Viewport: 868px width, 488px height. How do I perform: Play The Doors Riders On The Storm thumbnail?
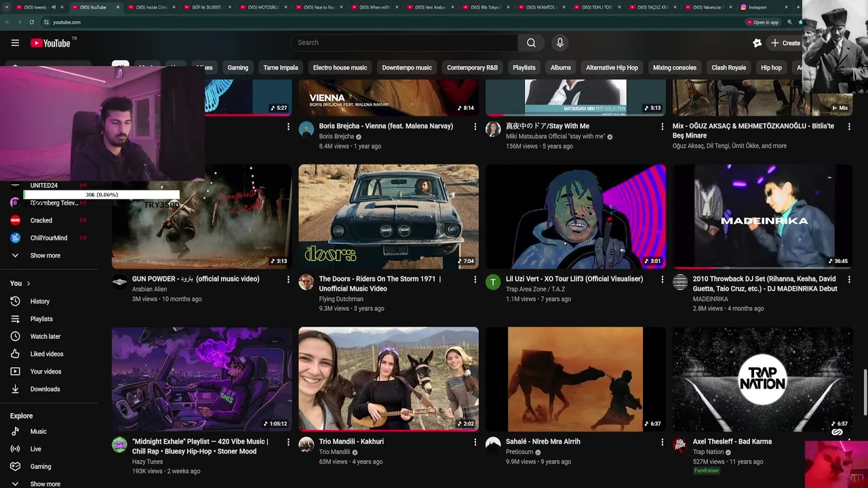coord(389,217)
